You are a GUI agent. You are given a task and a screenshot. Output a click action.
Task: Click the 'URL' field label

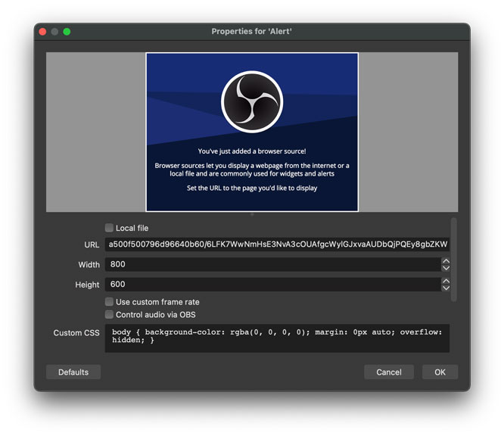point(92,244)
